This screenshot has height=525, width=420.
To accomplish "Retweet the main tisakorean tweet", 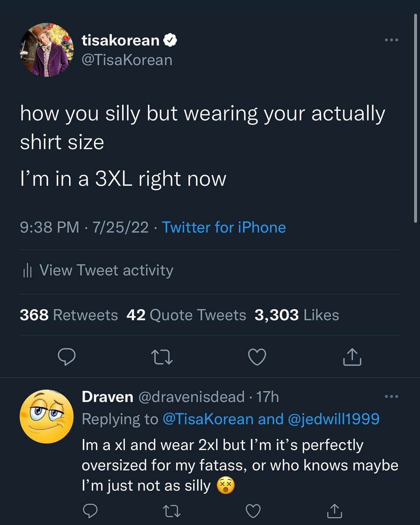I will click(162, 357).
